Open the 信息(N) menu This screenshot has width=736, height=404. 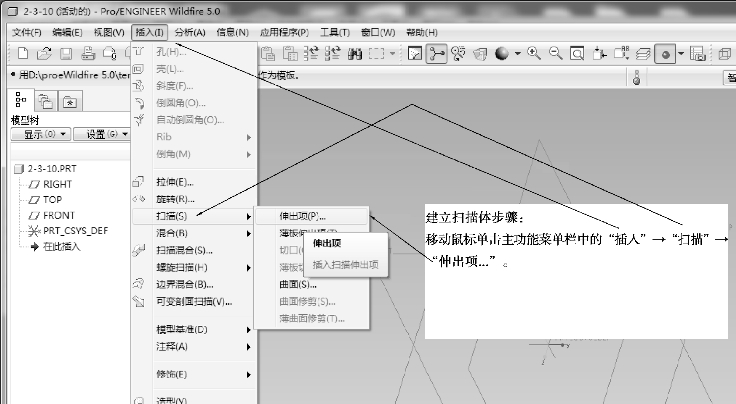232,32
